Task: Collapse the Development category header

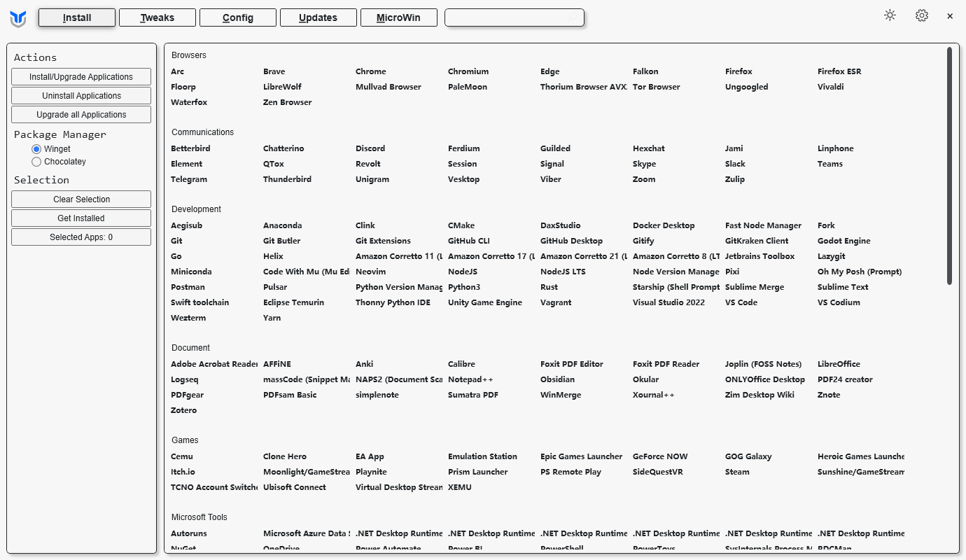Action: pyautogui.click(x=196, y=209)
